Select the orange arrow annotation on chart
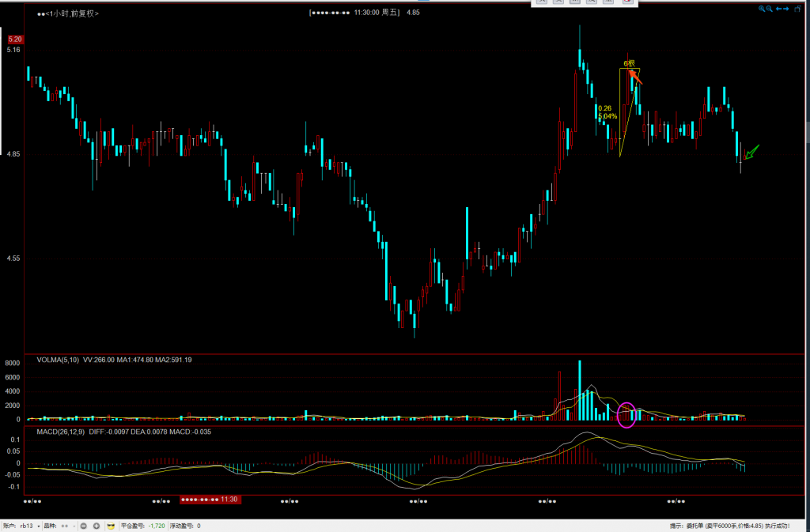This screenshot has width=810, height=532. pos(637,77)
